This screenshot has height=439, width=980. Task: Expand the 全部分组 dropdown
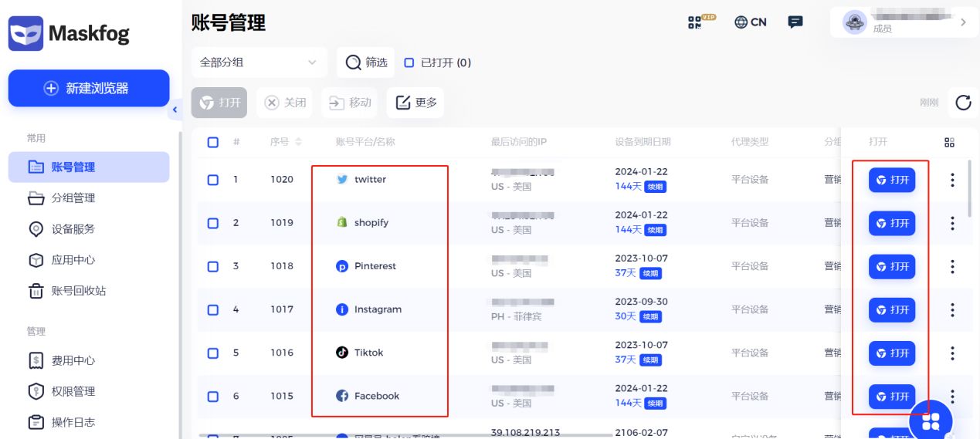[x=259, y=62]
